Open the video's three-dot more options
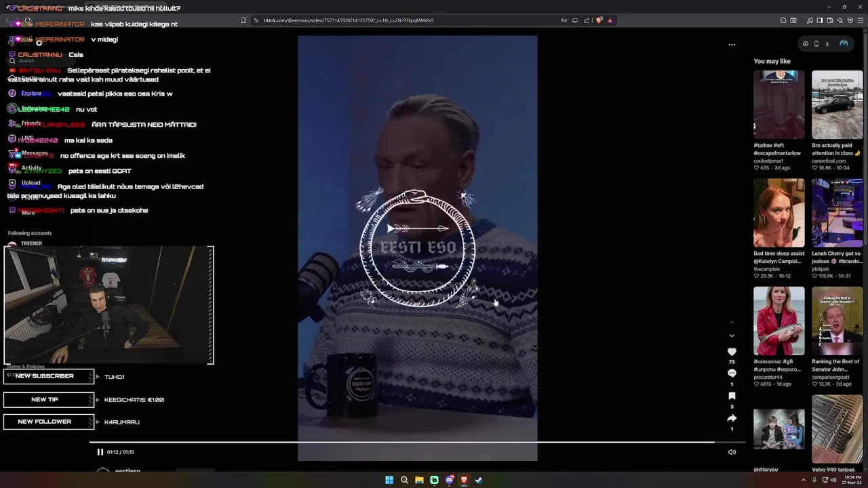868x488 pixels. click(x=732, y=45)
